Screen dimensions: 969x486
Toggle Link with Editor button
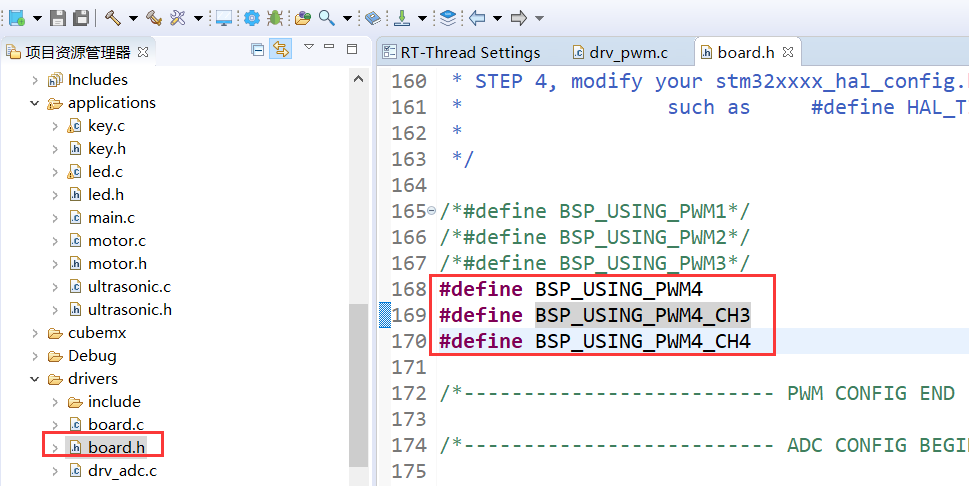[281, 49]
